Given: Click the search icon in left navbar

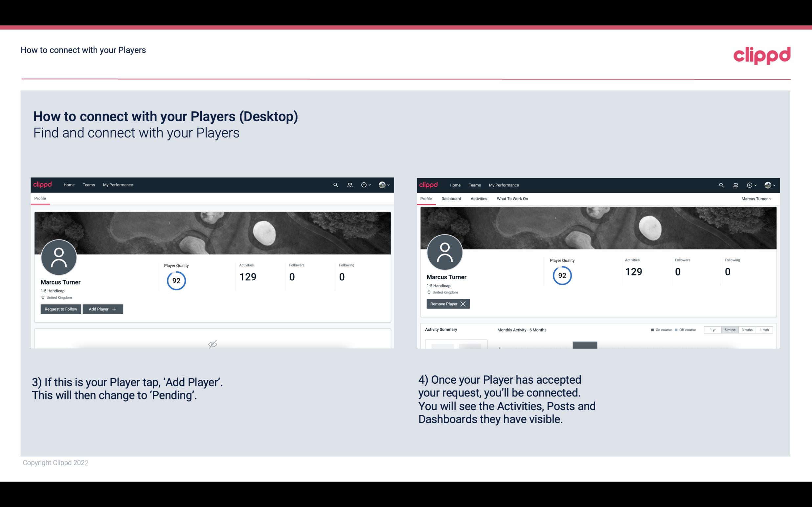Looking at the screenshot, I should [335, 184].
